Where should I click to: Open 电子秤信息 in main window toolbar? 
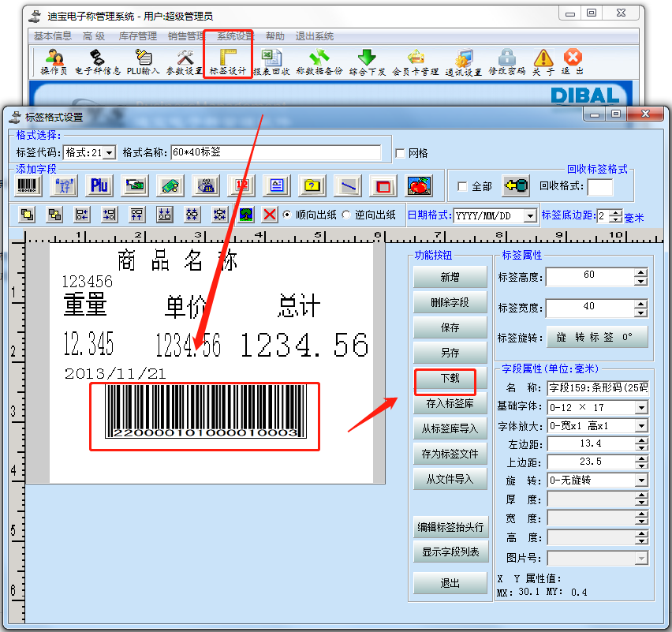[98, 62]
